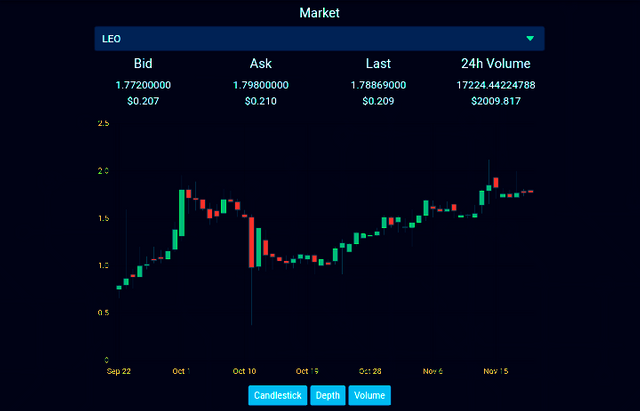Open the LEO market dropdown
This screenshot has width=640, height=411.
tap(319, 39)
